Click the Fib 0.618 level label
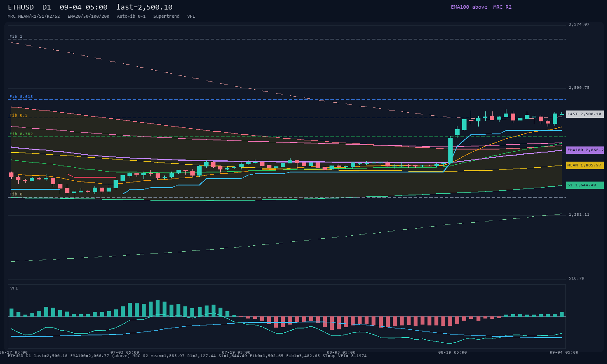The image size is (607, 364). click(x=21, y=97)
